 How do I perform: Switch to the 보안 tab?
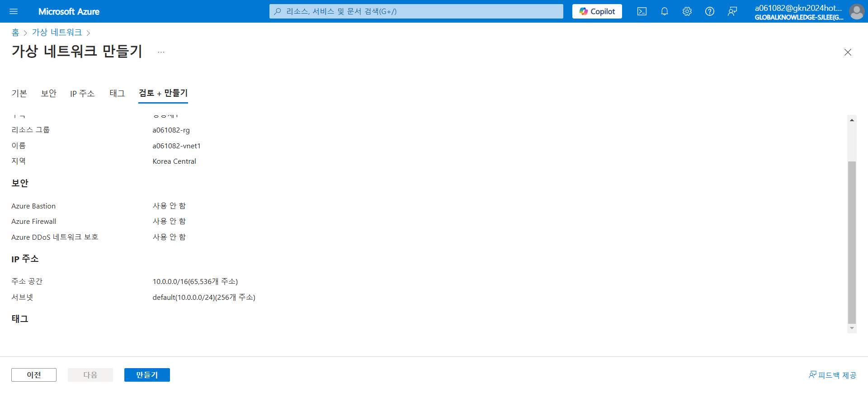[x=49, y=93]
